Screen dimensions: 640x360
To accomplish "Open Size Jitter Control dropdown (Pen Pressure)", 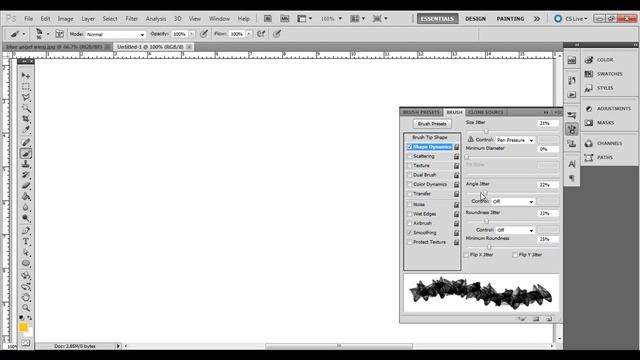I will 515,140.
